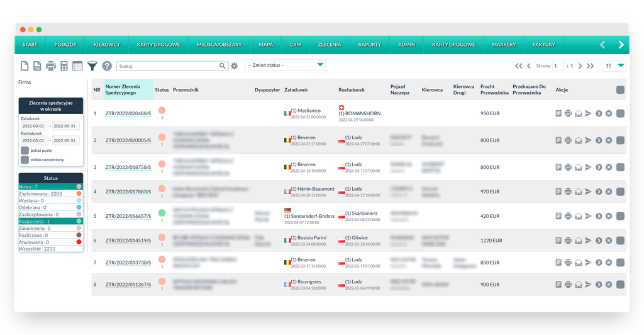
Task: Open the MIEJSCA/OBSZARY menu tab
Action: click(x=219, y=45)
